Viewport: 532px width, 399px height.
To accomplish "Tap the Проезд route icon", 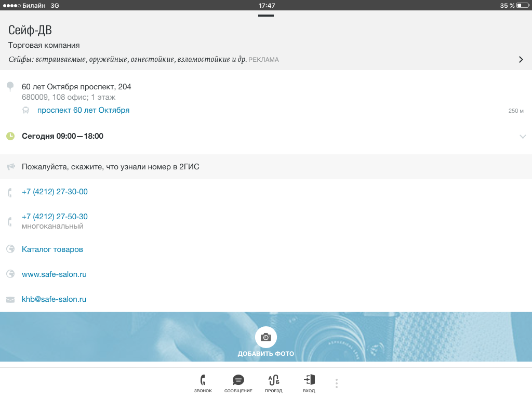I will click(273, 380).
